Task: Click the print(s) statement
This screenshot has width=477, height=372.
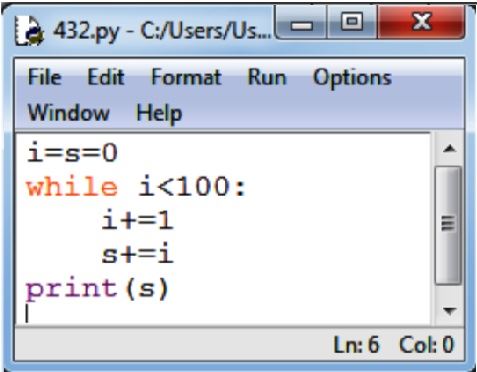Action: click(x=97, y=289)
